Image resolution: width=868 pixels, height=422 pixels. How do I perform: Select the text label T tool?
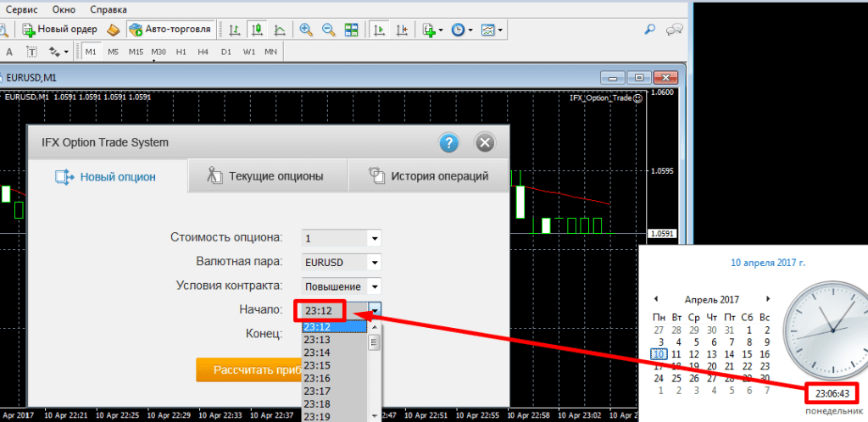pyautogui.click(x=32, y=52)
